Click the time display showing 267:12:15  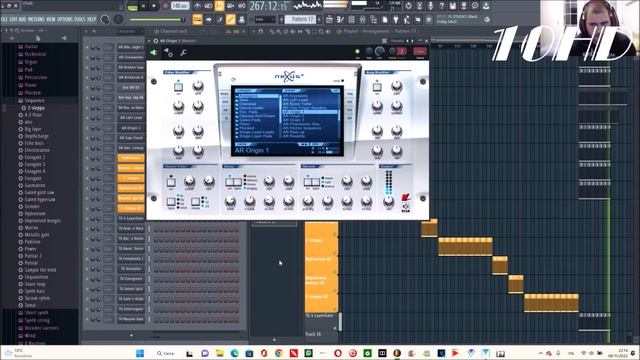pos(269,6)
